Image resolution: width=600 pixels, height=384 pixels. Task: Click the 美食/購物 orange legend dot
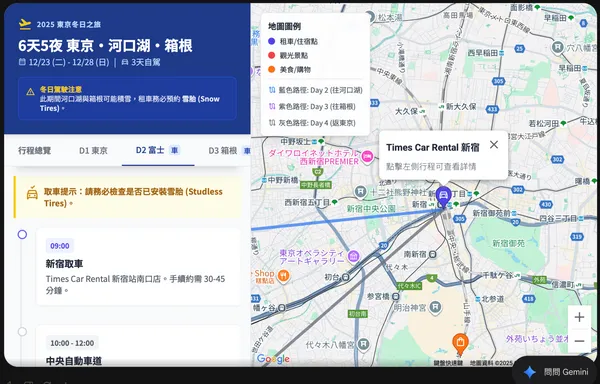click(272, 70)
